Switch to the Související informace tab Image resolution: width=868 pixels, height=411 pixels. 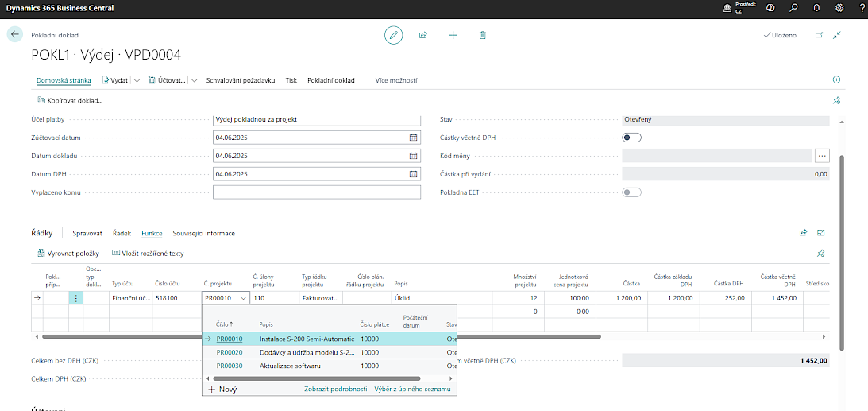(203, 233)
